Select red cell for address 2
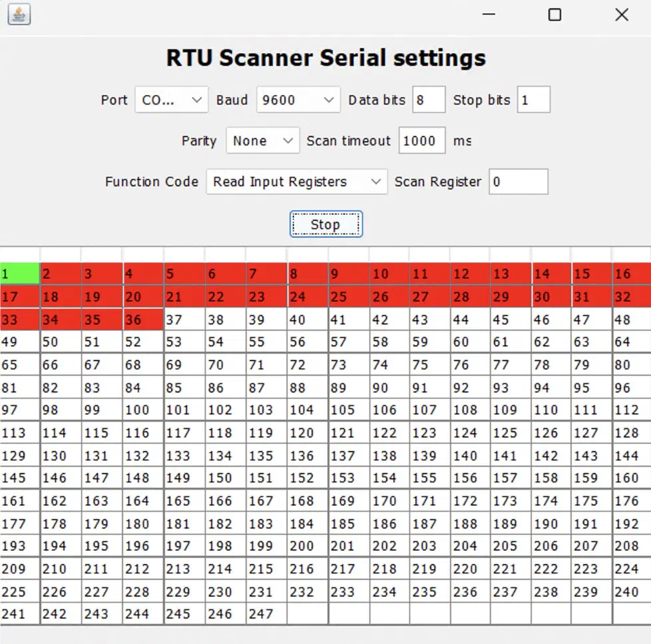This screenshot has width=651, height=644. [x=61, y=273]
